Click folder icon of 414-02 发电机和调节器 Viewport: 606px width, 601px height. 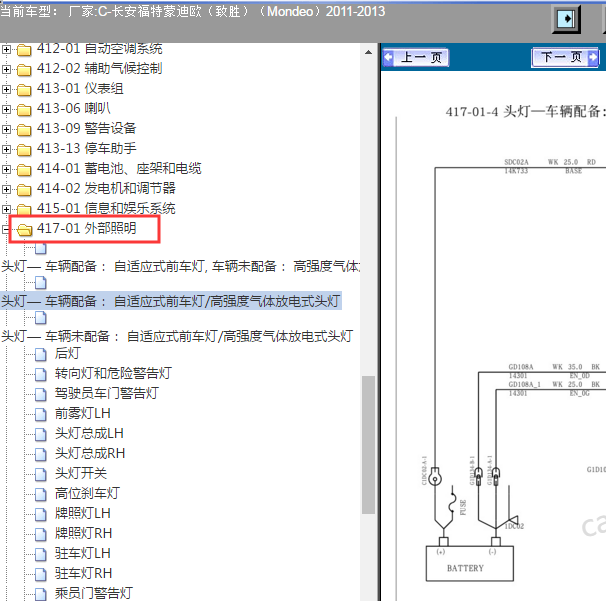click(x=24, y=190)
